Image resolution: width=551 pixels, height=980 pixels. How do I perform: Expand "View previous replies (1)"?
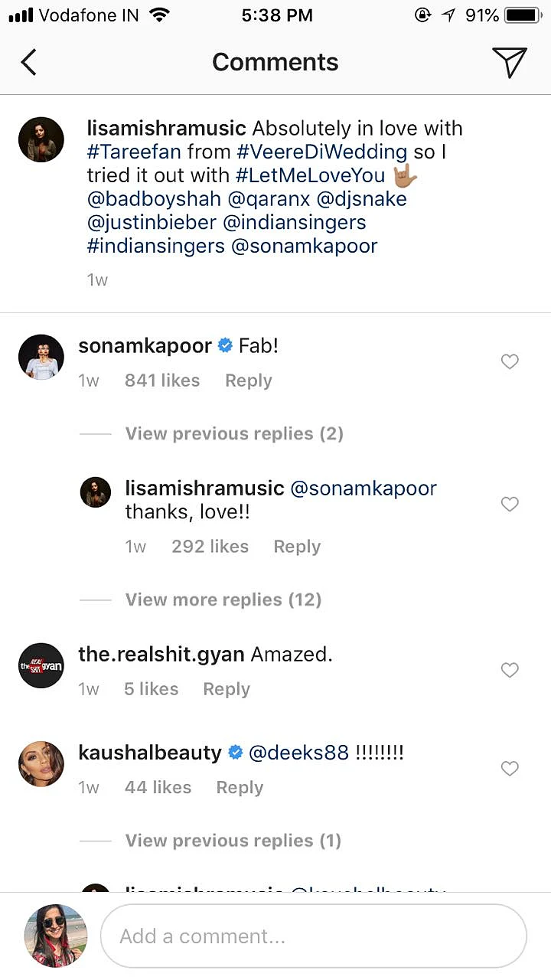click(x=233, y=841)
